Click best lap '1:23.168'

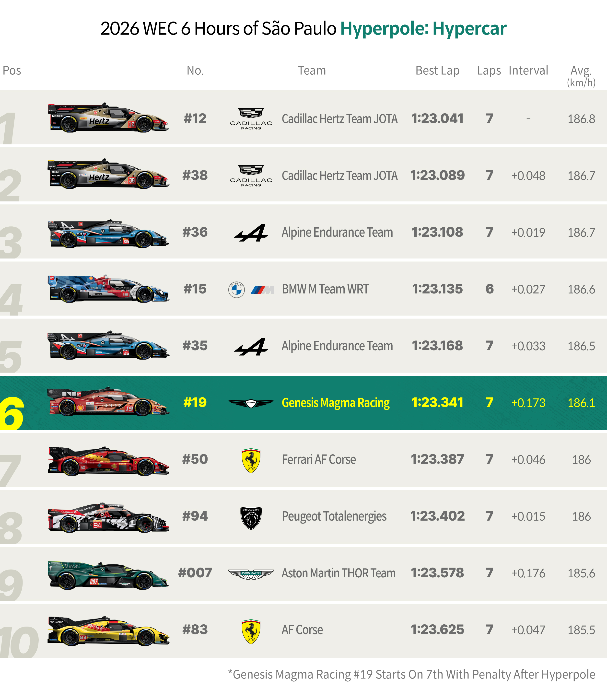(x=437, y=346)
